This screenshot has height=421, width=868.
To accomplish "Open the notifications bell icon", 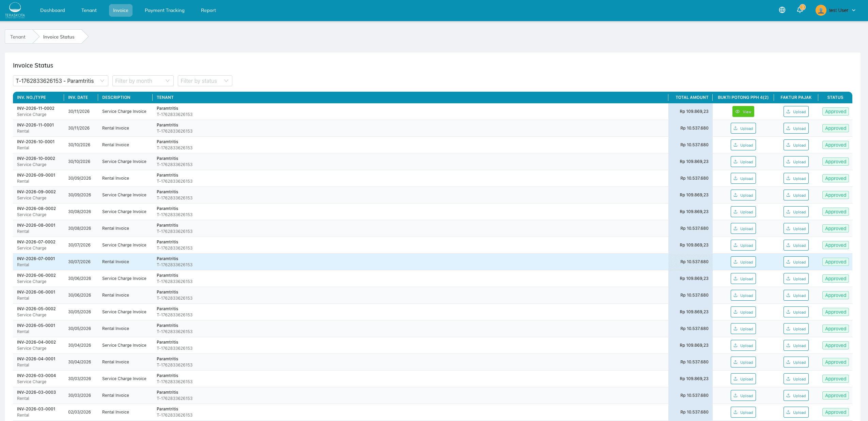I will point(800,10).
